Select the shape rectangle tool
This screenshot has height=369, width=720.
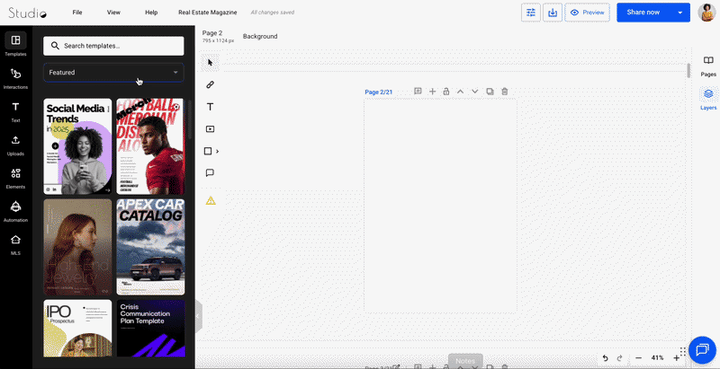click(x=208, y=151)
